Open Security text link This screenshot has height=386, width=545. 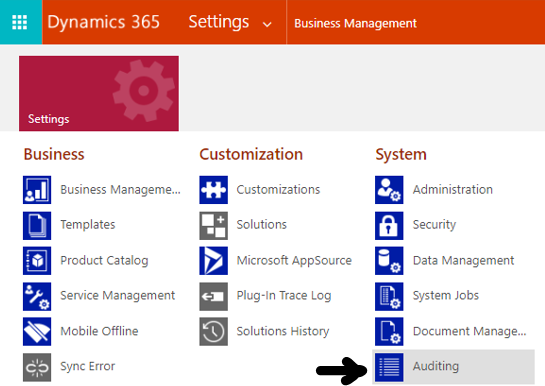[434, 225]
